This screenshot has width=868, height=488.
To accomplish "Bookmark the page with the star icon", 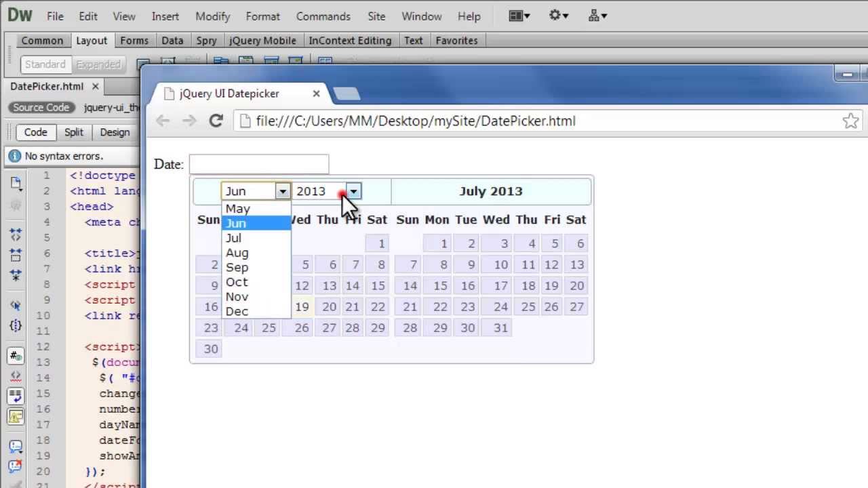I will [x=850, y=121].
